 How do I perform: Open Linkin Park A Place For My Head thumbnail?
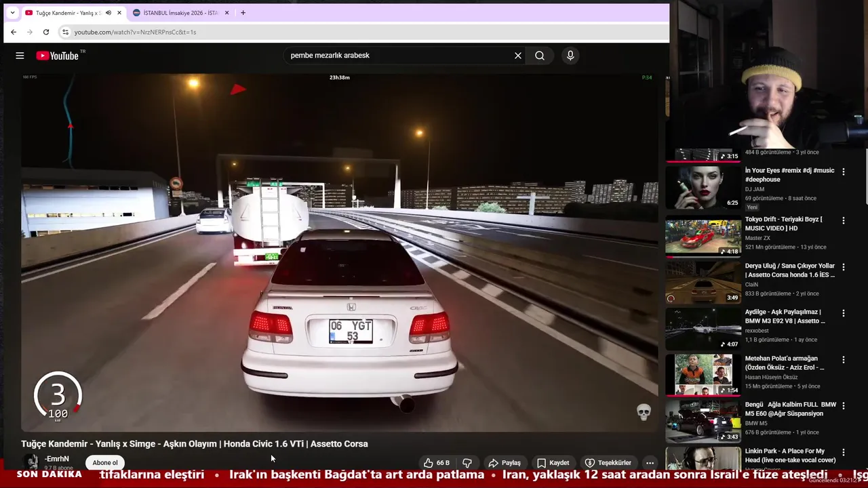point(703,459)
